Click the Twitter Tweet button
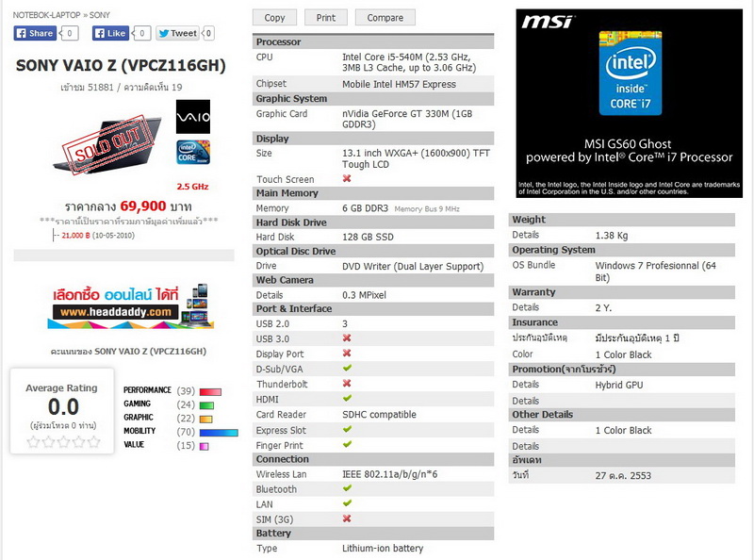 click(x=177, y=33)
